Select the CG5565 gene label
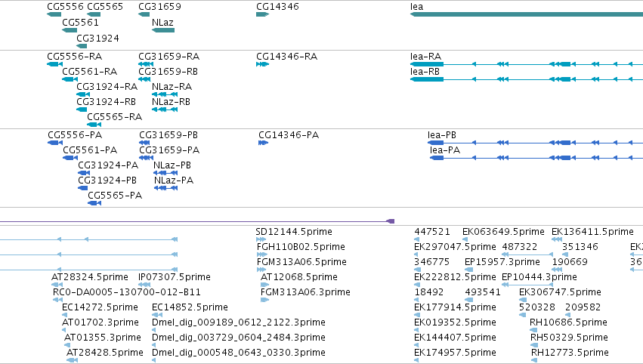Screen dimensions: 643x364 click(x=105, y=7)
